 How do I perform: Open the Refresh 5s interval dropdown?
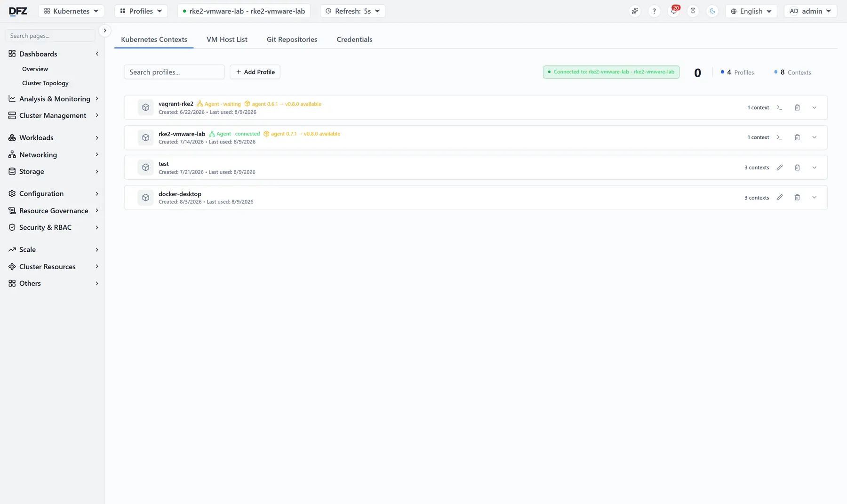[x=353, y=11]
